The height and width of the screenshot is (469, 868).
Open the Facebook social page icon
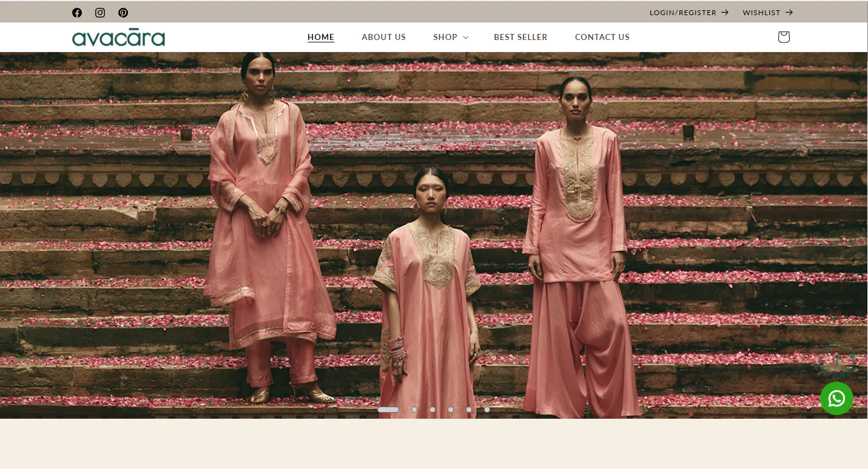pos(77,13)
